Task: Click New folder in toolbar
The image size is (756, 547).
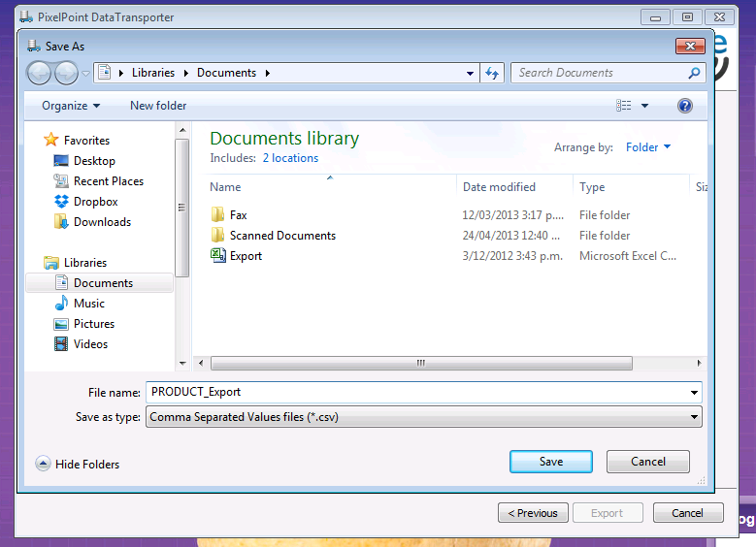Action: tap(158, 106)
